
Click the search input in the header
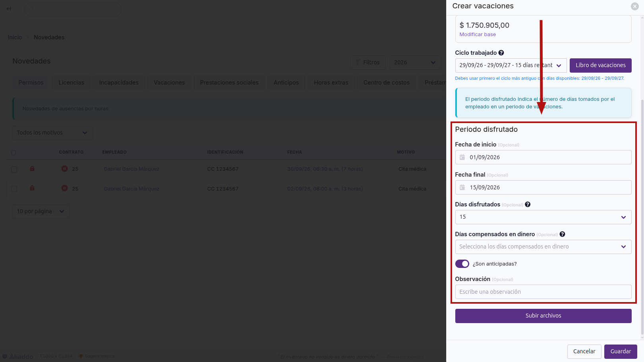point(73,9)
